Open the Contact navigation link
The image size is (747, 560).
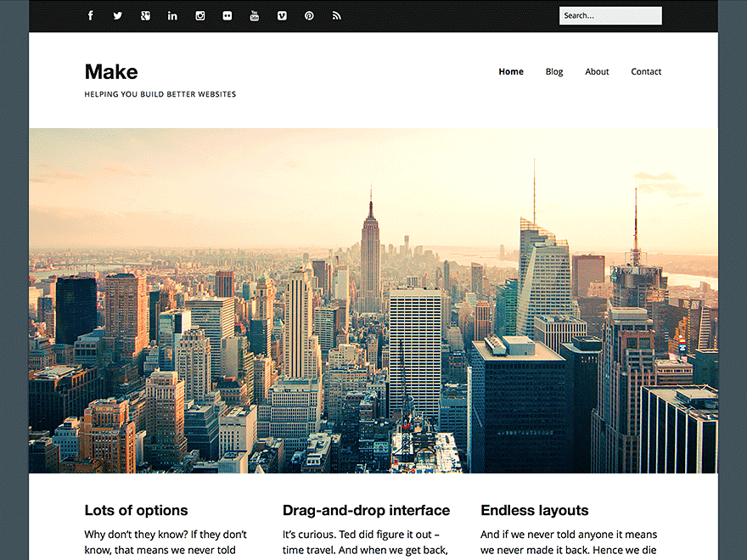(646, 72)
